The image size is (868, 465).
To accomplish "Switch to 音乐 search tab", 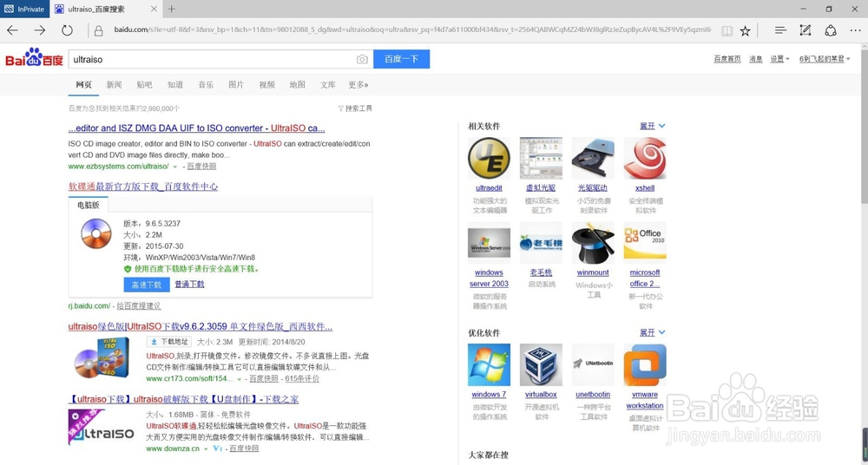I will click(206, 85).
